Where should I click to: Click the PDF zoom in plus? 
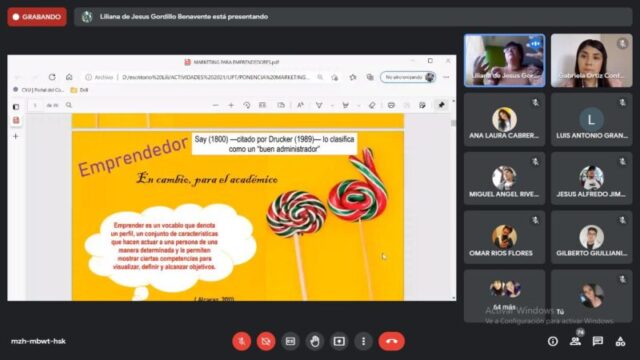point(231,105)
